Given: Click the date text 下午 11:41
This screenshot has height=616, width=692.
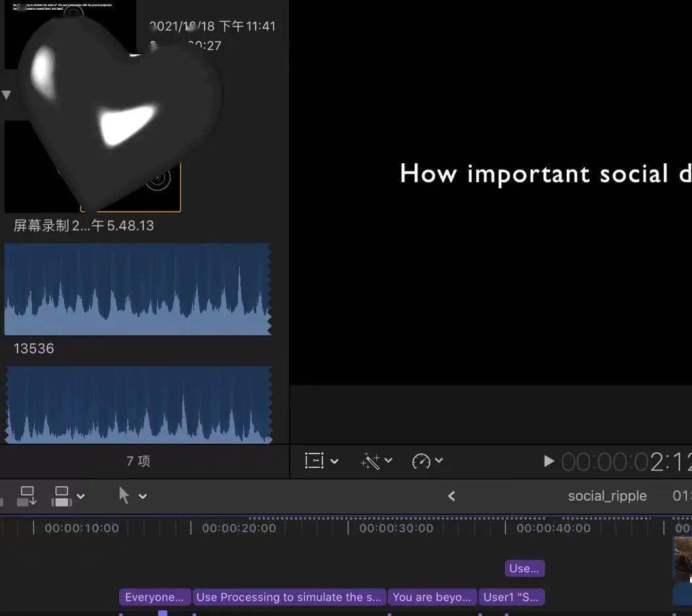Looking at the screenshot, I should pos(247,26).
